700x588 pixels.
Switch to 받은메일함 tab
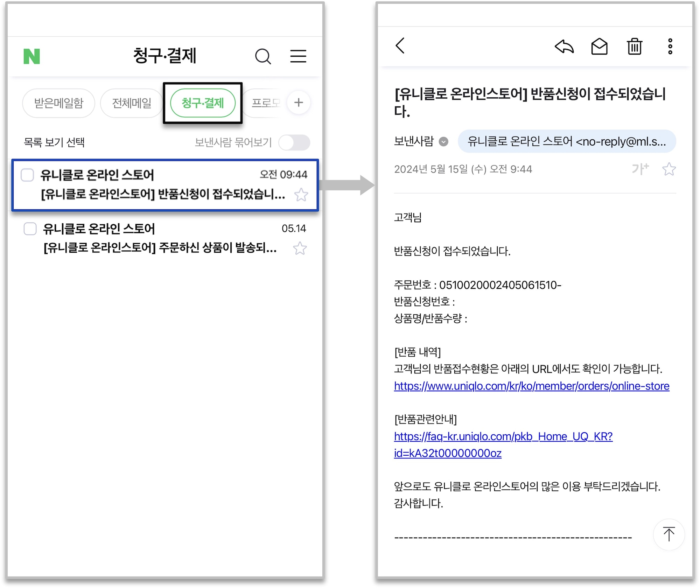pos(58,103)
